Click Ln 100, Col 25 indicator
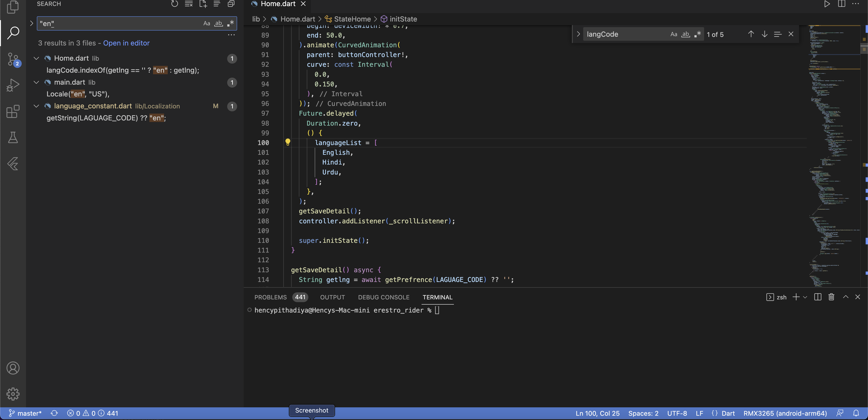The image size is (868, 420). click(x=597, y=413)
